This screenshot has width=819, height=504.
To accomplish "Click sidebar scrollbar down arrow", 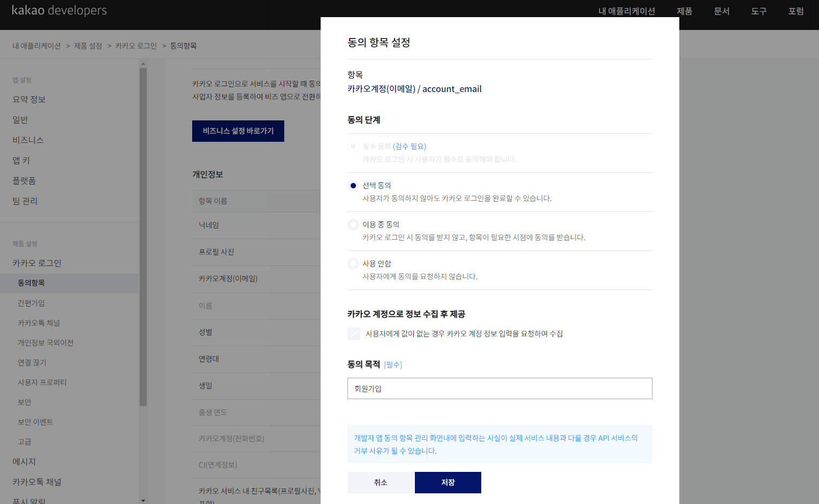I will pyautogui.click(x=143, y=500).
